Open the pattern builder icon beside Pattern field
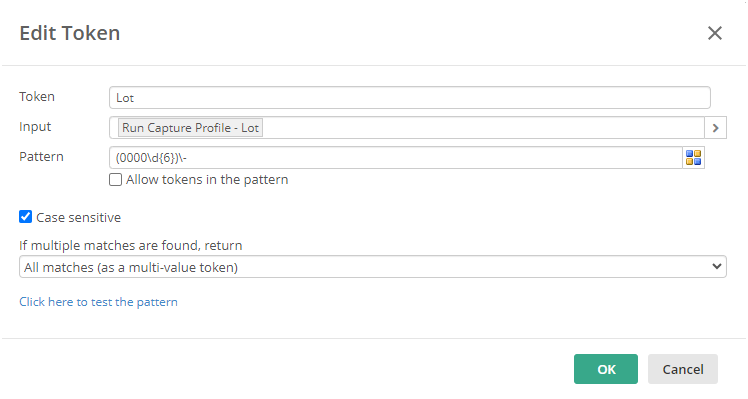The height and width of the screenshot is (399, 748). tap(693, 158)
